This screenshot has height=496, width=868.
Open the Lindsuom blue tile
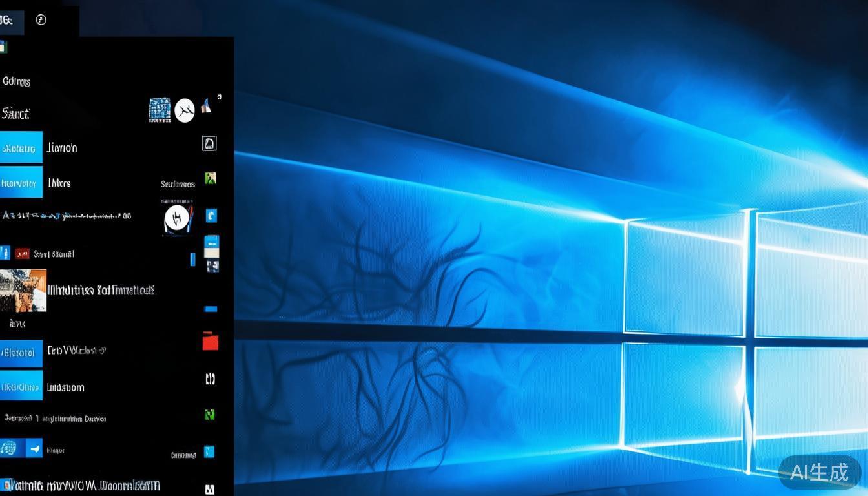(x=21, y=387)
